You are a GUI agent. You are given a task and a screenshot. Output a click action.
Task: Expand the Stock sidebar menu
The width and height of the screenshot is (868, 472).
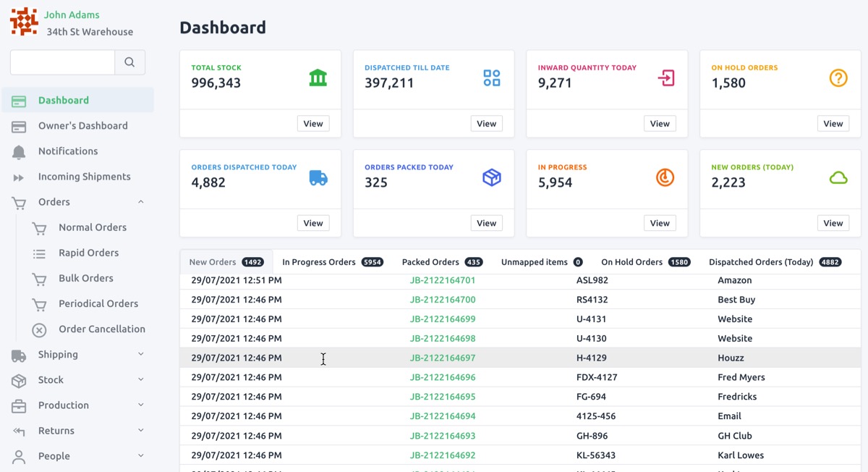pos(140,379)
